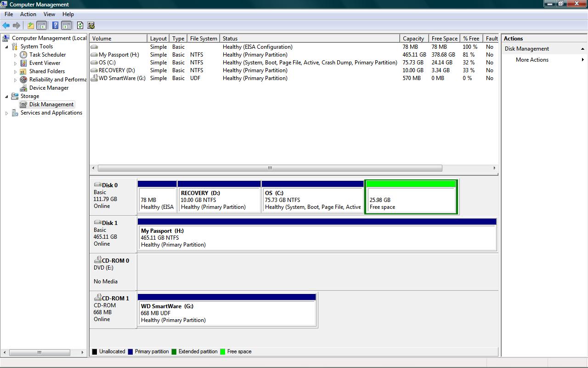The width and height of the screenshot is (588, 368).
Task: Click the WD SmartWare (G:) disc icon in list
Action: [x=94, y=78]
